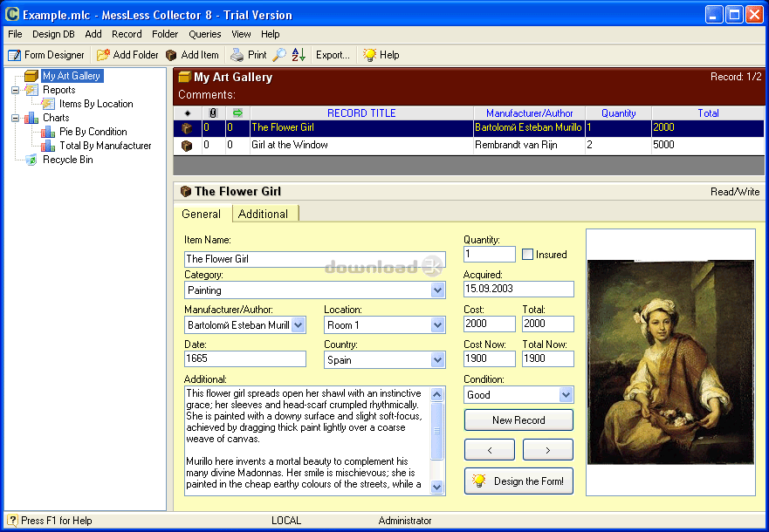
Task: Click the F1 help icon in status bar
Action: click(x=13, y=521)
